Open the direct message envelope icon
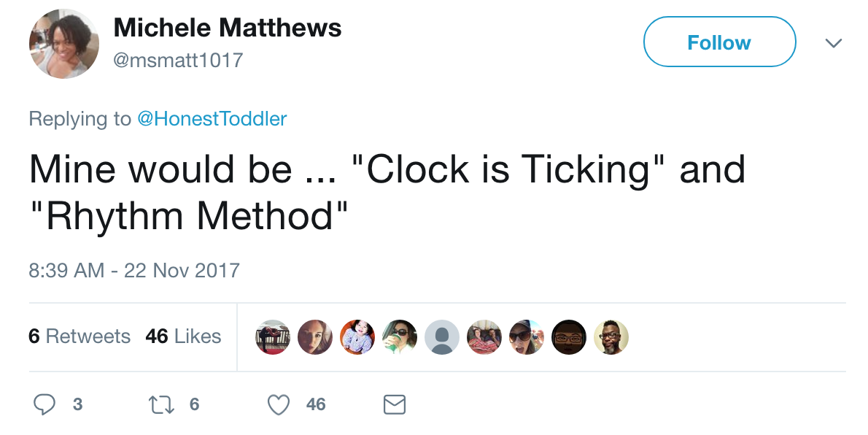 (x=395, y=404)
